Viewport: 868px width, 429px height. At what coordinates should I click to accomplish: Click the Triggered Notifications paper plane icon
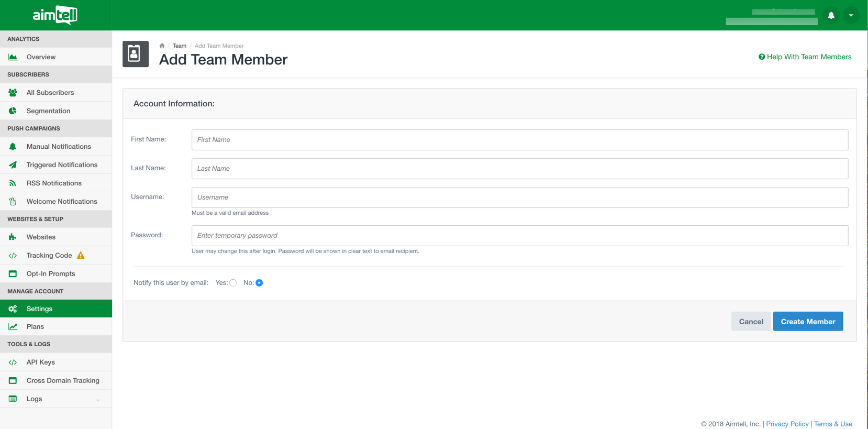(13, 165)
